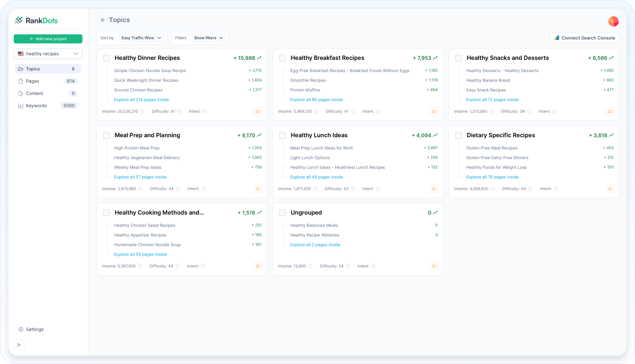Click the orange user avatar circle

(x=613, y=21)
